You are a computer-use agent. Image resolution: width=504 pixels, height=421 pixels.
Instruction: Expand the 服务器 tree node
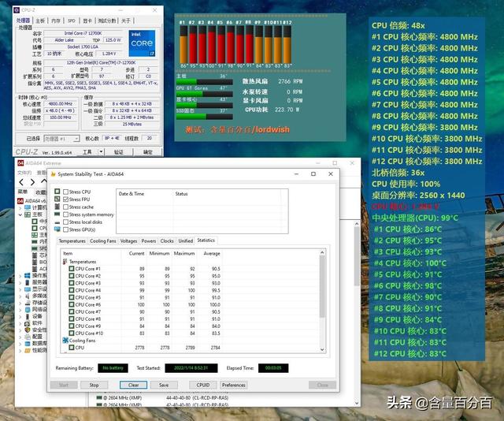coord(20,282)
